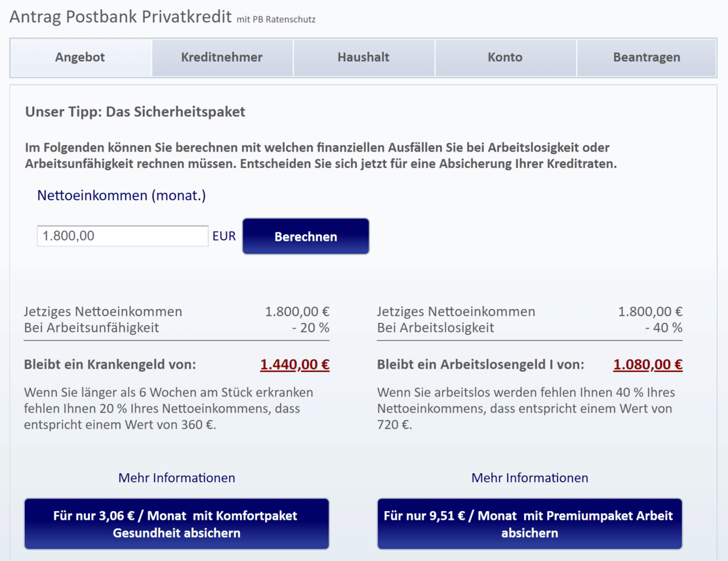Image resolution: width=728 pixels, height=561 pixels.
Task: Open Mehr Informationen under Krankengeld
Action: 177,478
